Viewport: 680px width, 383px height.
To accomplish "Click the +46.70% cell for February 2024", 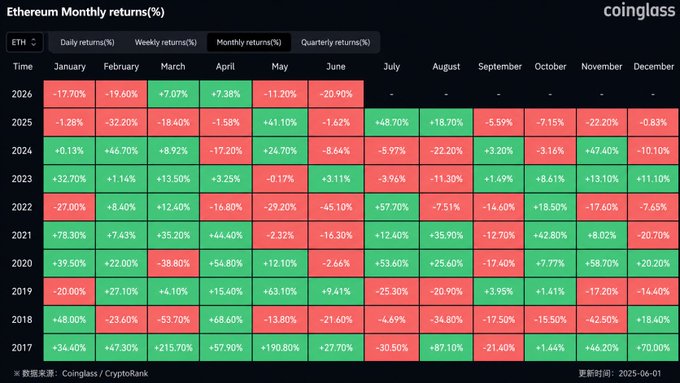I will pos(121,151).
